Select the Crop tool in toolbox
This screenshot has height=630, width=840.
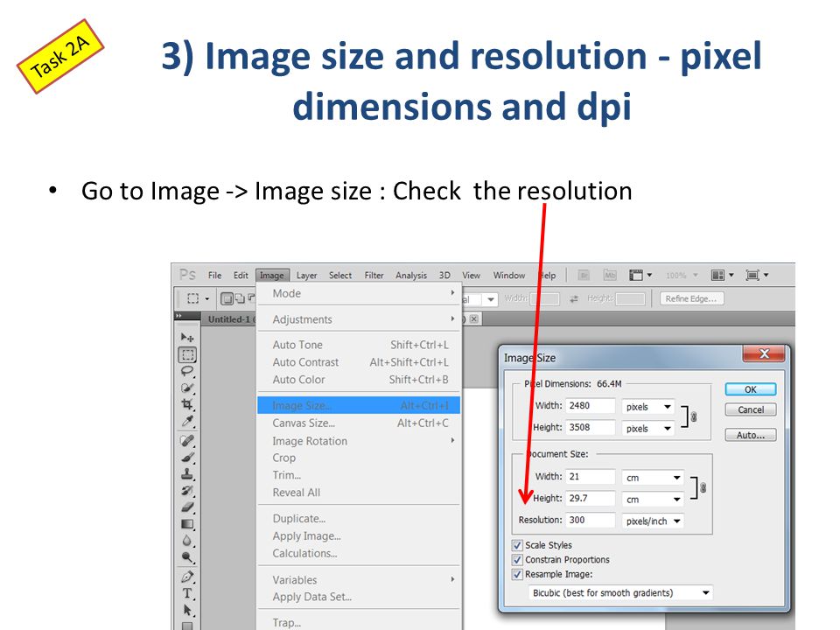(x=187, y=404)
